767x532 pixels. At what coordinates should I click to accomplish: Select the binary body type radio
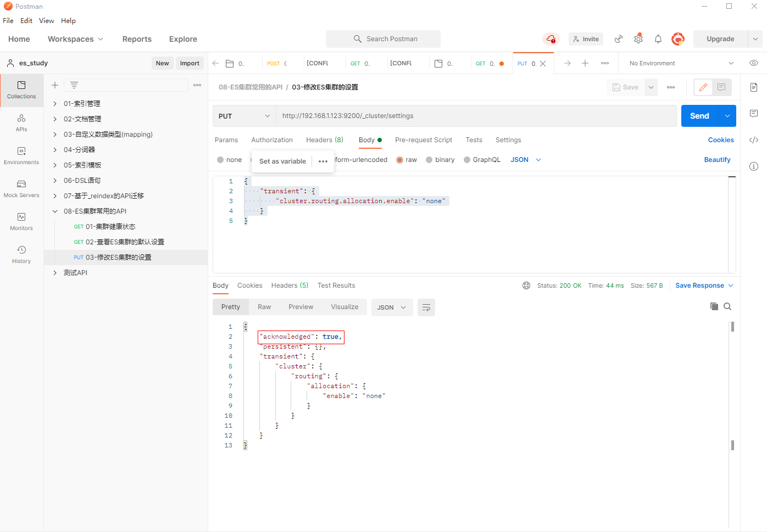pyautogui.click(x=429, y=160)
